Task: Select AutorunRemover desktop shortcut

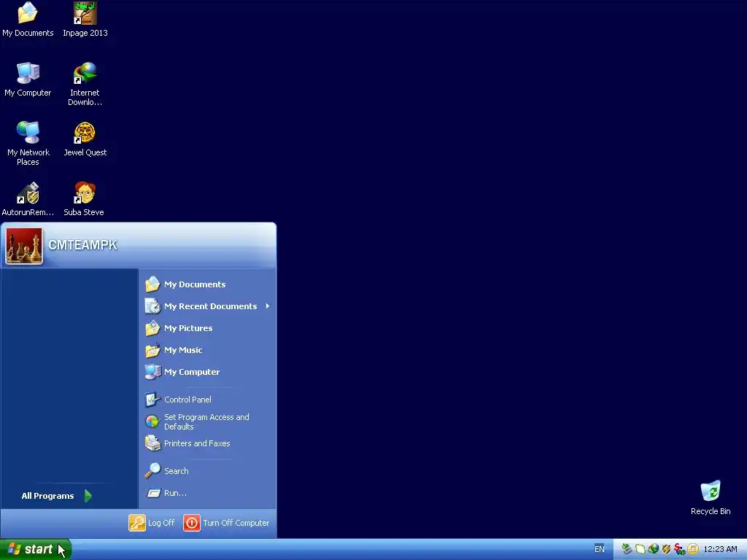Action: click(x=28, y=199)
